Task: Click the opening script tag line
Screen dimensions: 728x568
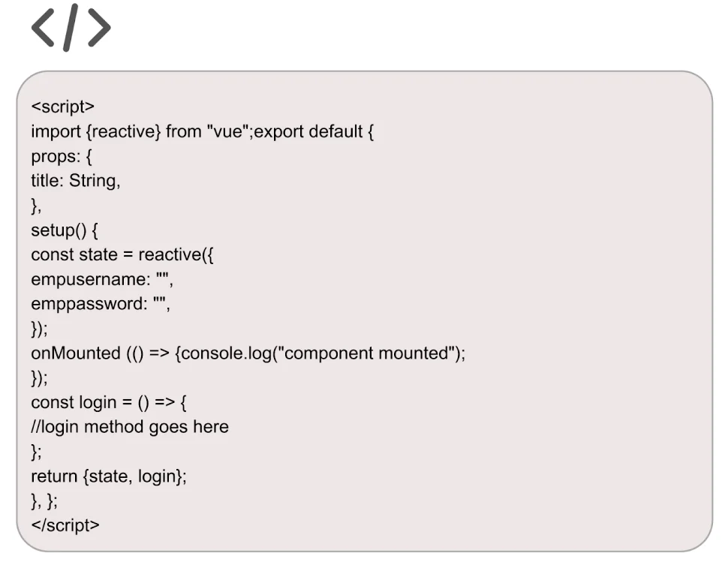Action: tap(62, 107)
